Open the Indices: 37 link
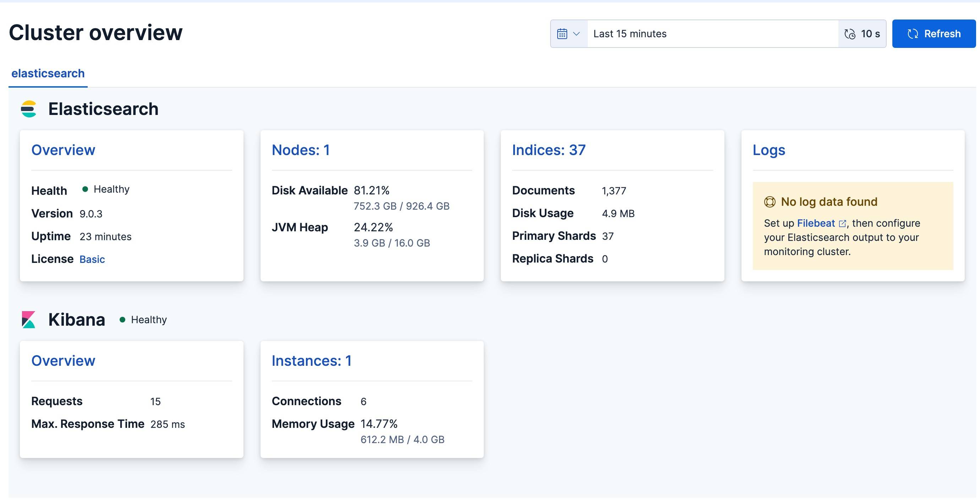The width and height of the screenshot is (980, 502). [x=549, y=150]
